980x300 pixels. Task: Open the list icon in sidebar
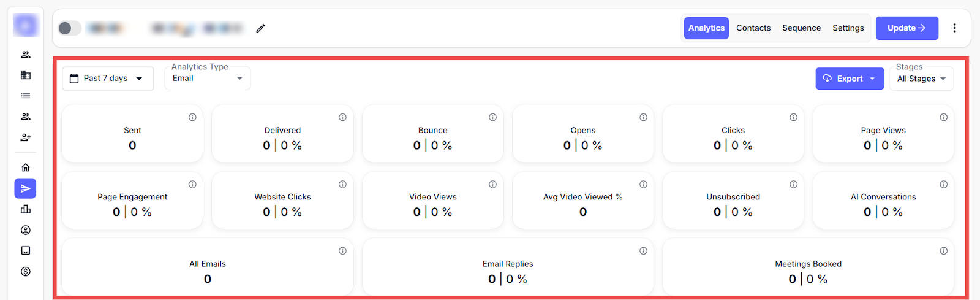pos(26,96)
